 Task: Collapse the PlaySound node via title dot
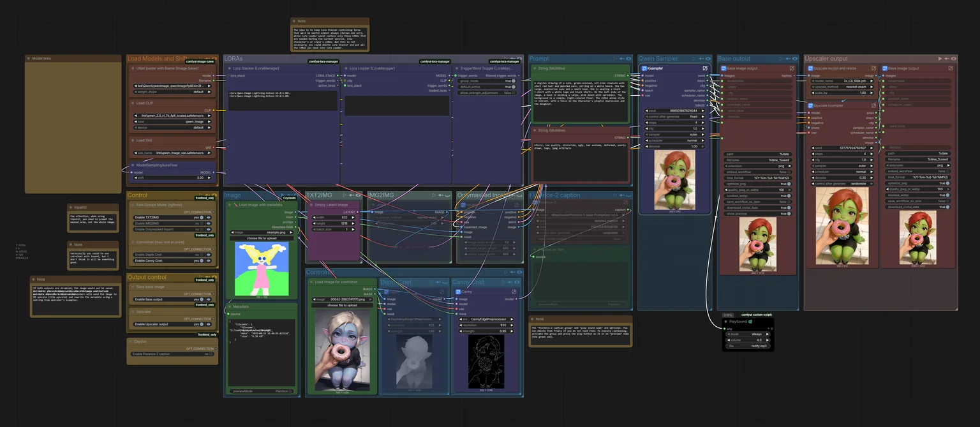(726, 322)
